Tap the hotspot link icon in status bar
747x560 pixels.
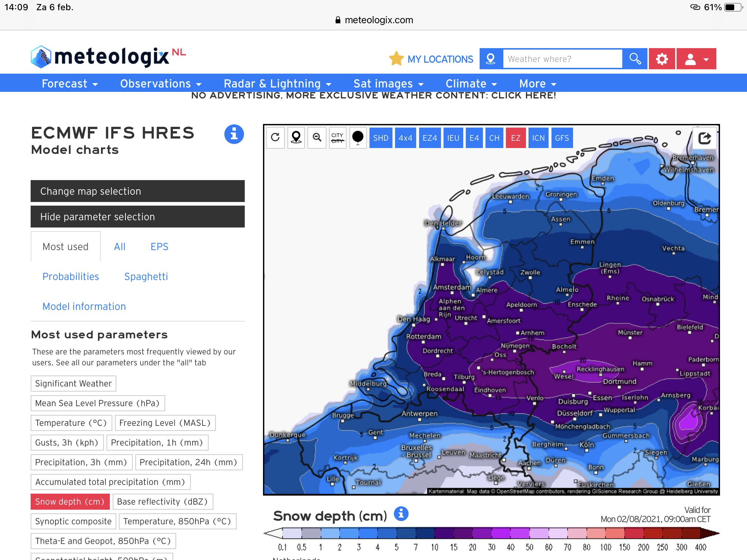point(696,7)
